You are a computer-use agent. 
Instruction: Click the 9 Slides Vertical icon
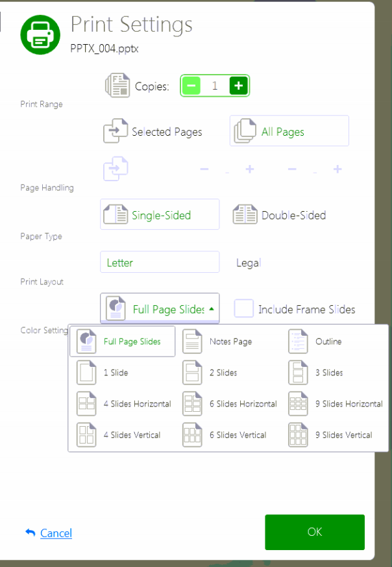click(x=298, y=435)
